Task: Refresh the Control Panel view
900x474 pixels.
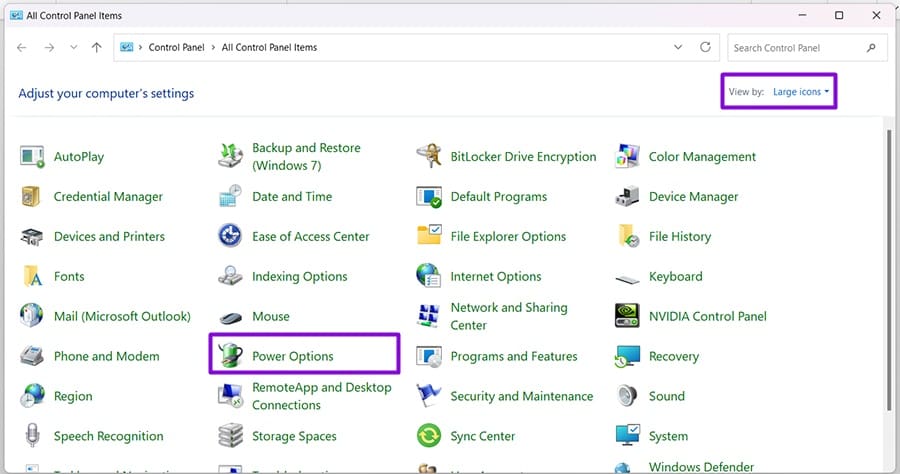Action: point(705,47)
